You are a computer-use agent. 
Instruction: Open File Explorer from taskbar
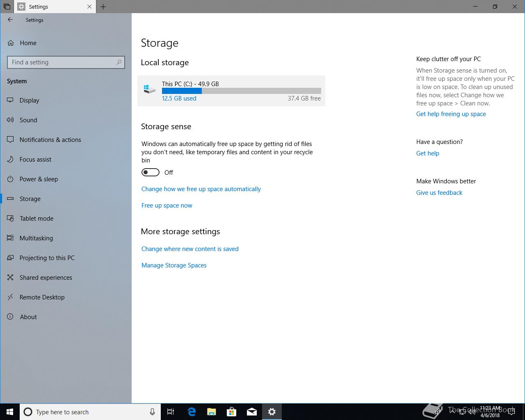[212, 412]
